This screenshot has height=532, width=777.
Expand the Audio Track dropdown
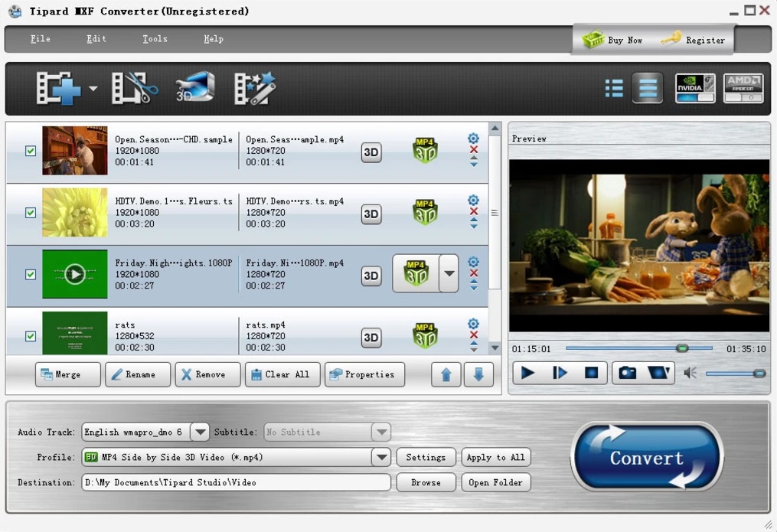click(200, 432)
